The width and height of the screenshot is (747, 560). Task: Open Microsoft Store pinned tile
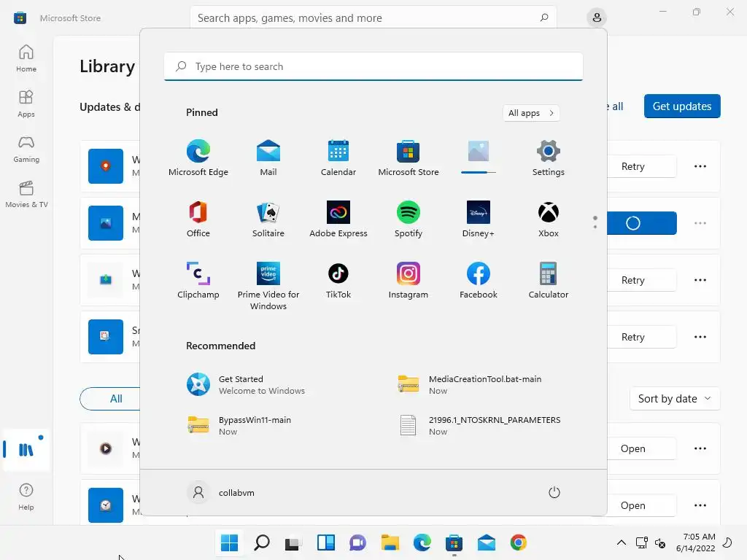point(409,158)
